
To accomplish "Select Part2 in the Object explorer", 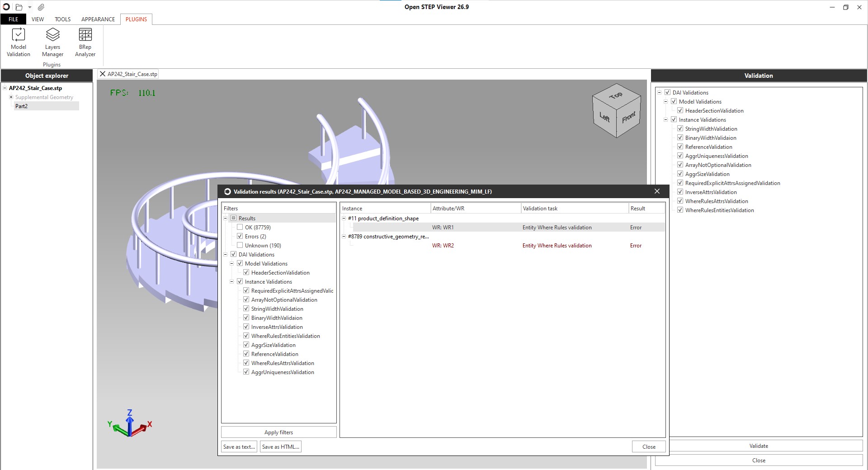I will (x=21, y=106).
